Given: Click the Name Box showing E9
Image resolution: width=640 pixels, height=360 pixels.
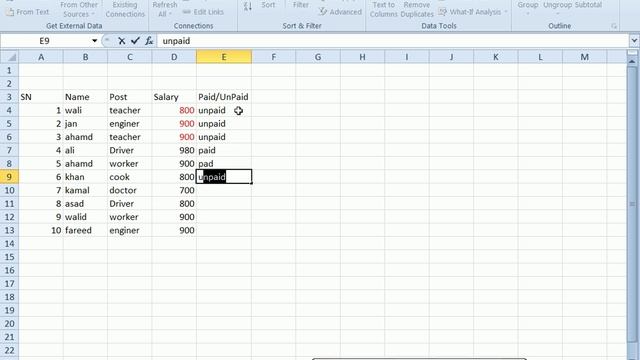Looking at the screenshot, I should pyautogui.click(x=44, y=41).
